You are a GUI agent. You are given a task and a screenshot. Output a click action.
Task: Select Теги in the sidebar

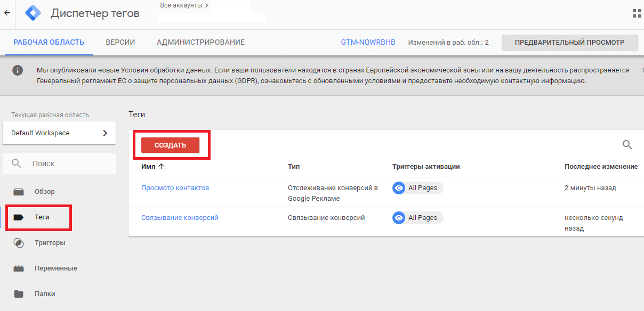(x=42, y=217)
